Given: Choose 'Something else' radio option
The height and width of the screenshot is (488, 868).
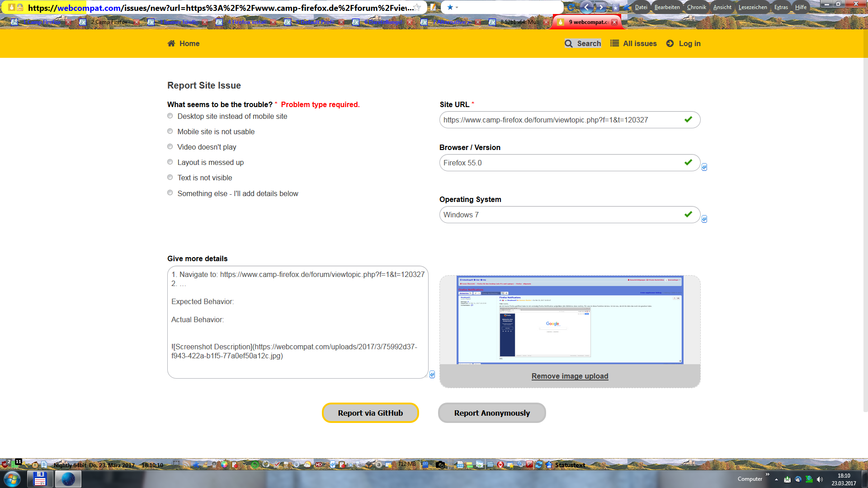Looking at the screenshot, I should [x=170, y=192].
